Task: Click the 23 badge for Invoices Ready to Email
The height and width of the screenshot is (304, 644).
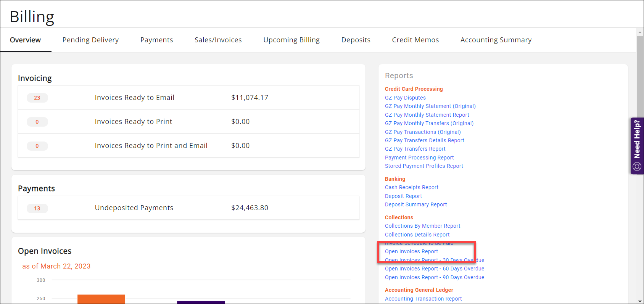Action: tap(37, 98)
